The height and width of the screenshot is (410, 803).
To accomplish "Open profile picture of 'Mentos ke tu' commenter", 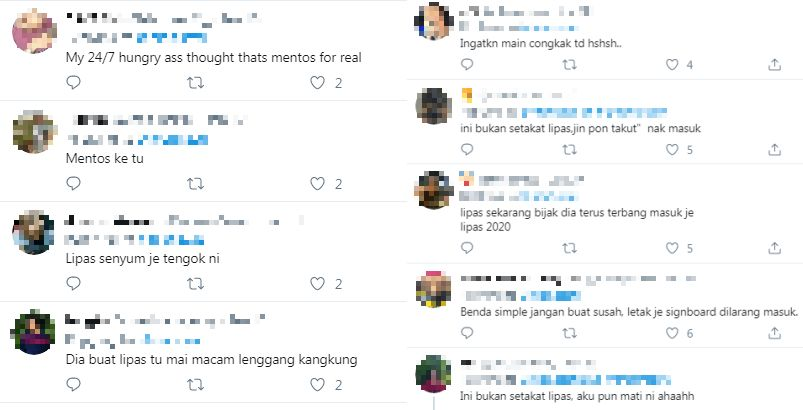I will (x=34, y=132).
